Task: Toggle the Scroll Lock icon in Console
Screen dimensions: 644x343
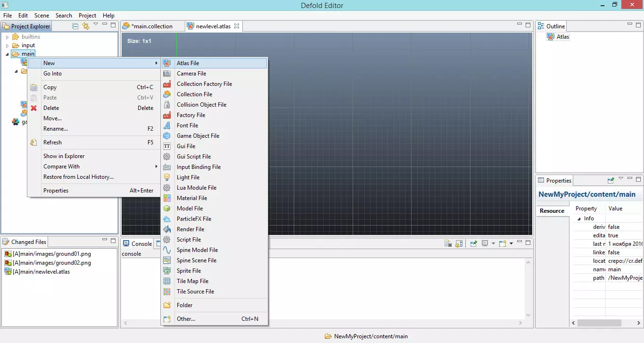Action: tap(459, 243)
